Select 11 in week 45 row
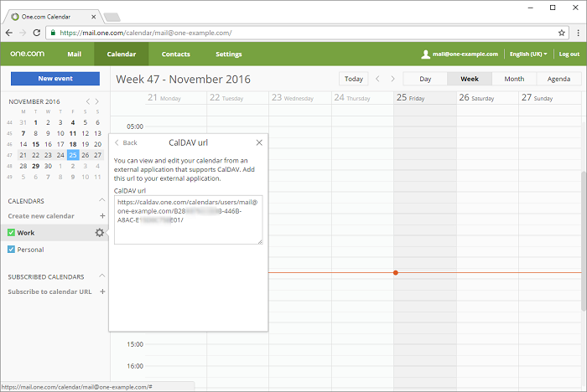This screenshot has width=587, height=392. tap(73, 133)
